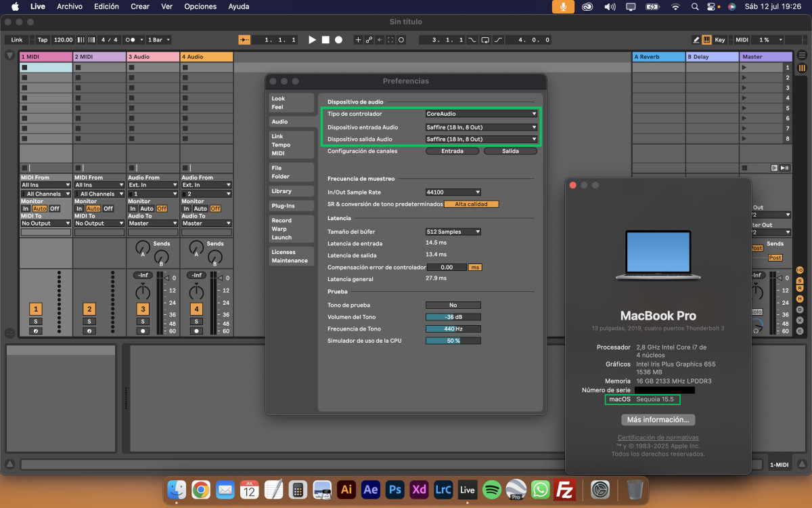The height and width of the screenshot is (508, 812).
Task: Solo track 1 MIDI
Action: [x=35, y=321]
